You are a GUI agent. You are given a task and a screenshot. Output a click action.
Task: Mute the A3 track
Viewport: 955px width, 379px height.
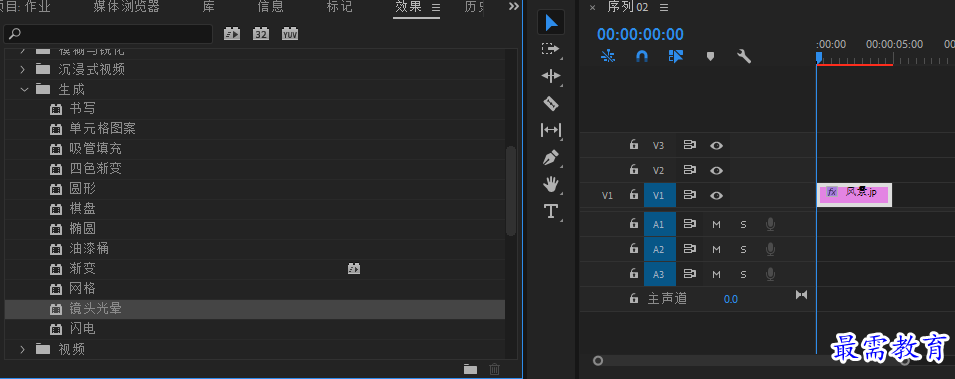[716, 274]
